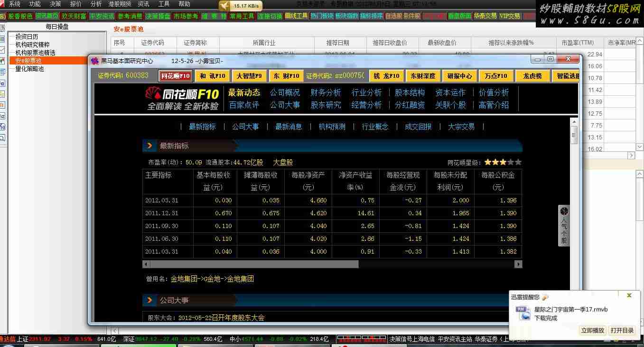Jump to 机构预测 section link

point(332,127)
